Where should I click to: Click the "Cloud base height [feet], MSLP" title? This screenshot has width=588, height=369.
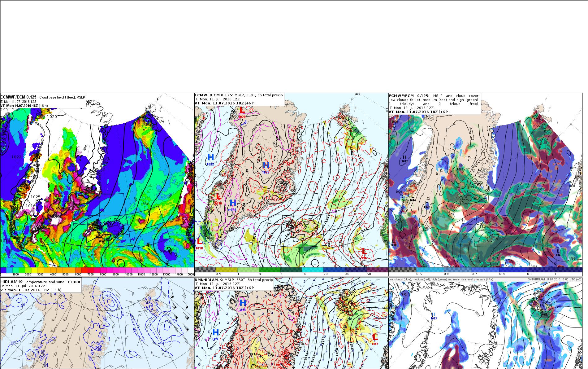[x=62, y=97]
